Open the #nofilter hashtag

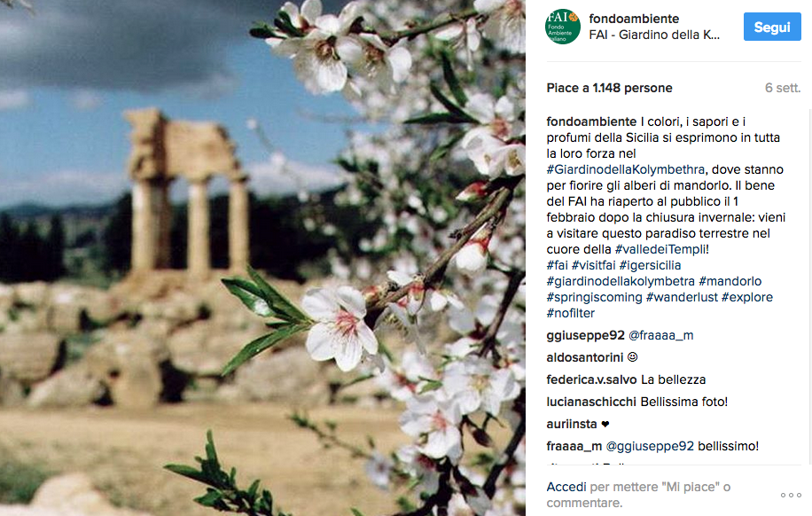point(570,314)
